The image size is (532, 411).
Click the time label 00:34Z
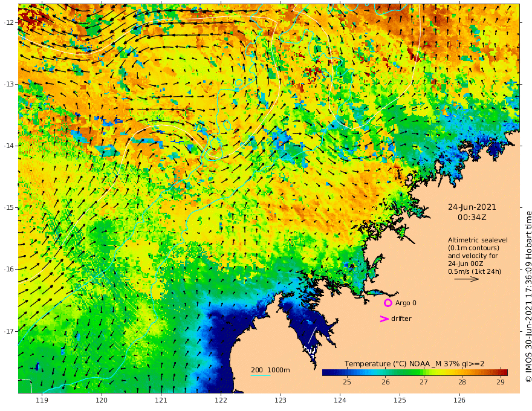point(472,218)
